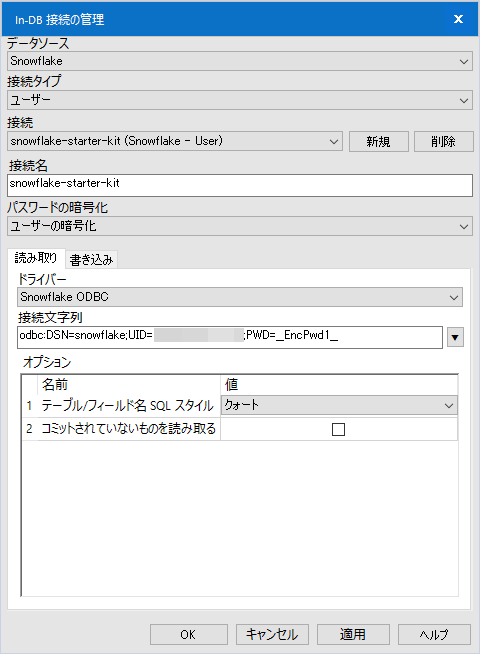Click row number 1 in options table
The height and width of the screenshot is (654, 480).
[29, 405]
